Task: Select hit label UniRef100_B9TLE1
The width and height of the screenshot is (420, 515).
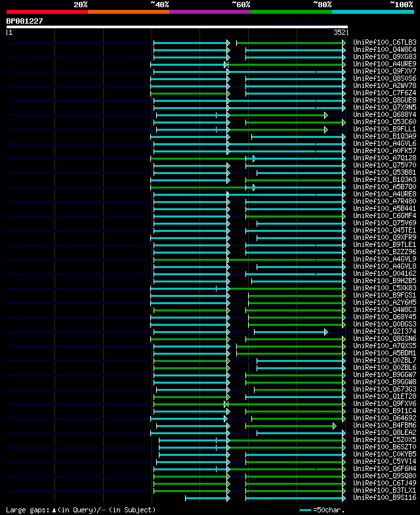Action: click(x=385, y=244)
